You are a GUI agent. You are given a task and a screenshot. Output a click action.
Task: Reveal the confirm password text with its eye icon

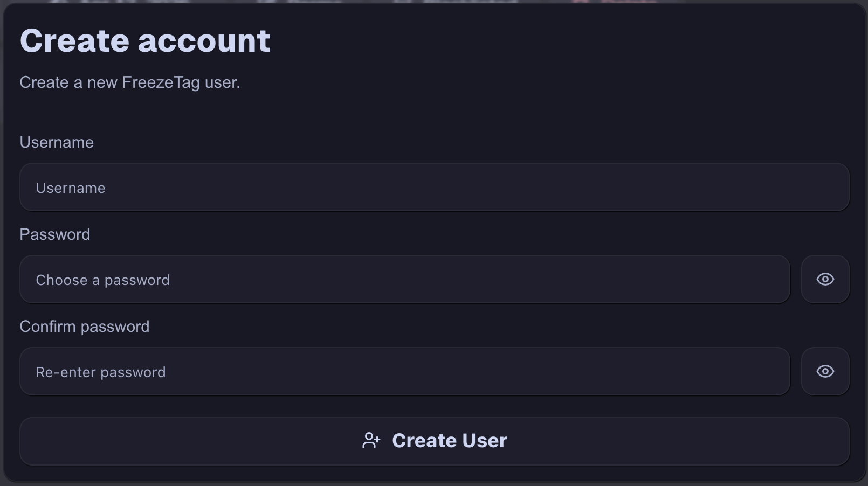coord(825,371)
